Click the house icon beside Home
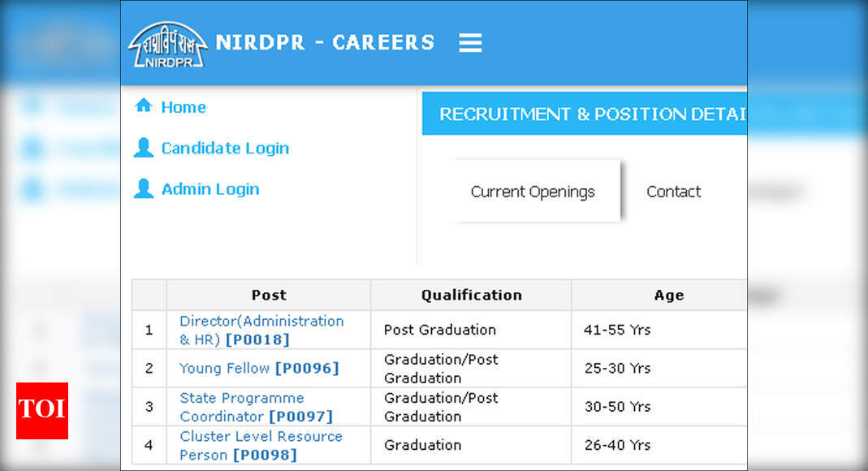Image resolution: width=868 pixels, height=471 pixels. pyautogui.click(x=145, y=106)
